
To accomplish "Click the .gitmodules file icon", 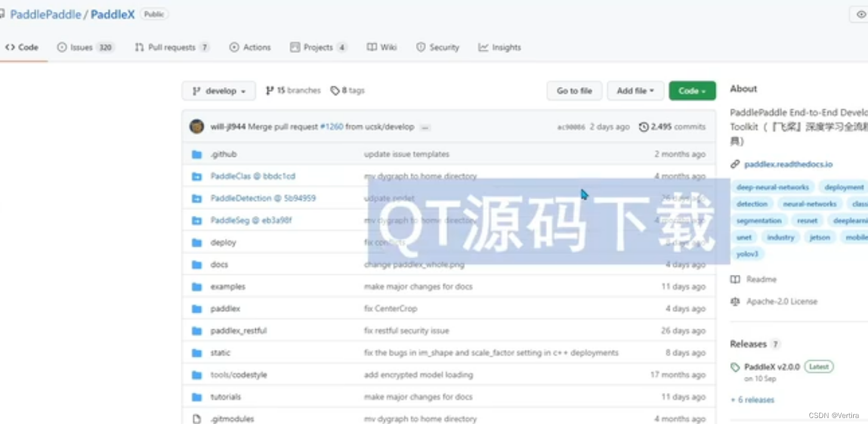I will click(197, 419).
